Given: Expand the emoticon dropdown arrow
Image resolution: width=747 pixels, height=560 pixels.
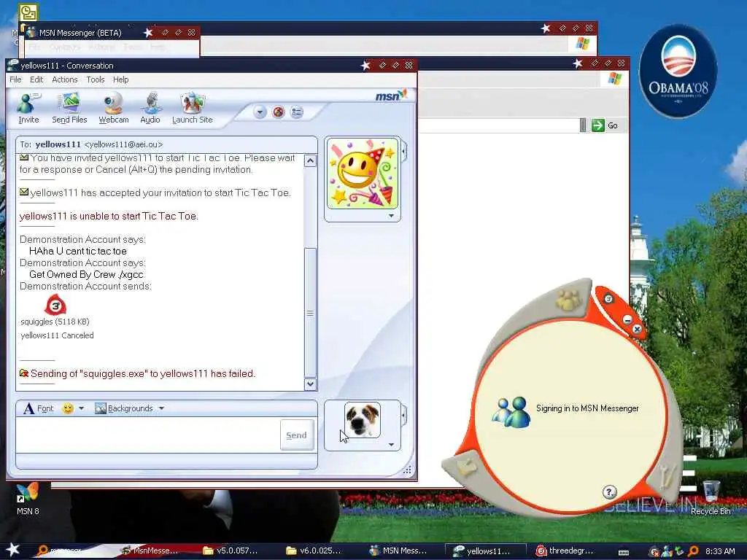Looking at the screenshot, I should 81,408.
